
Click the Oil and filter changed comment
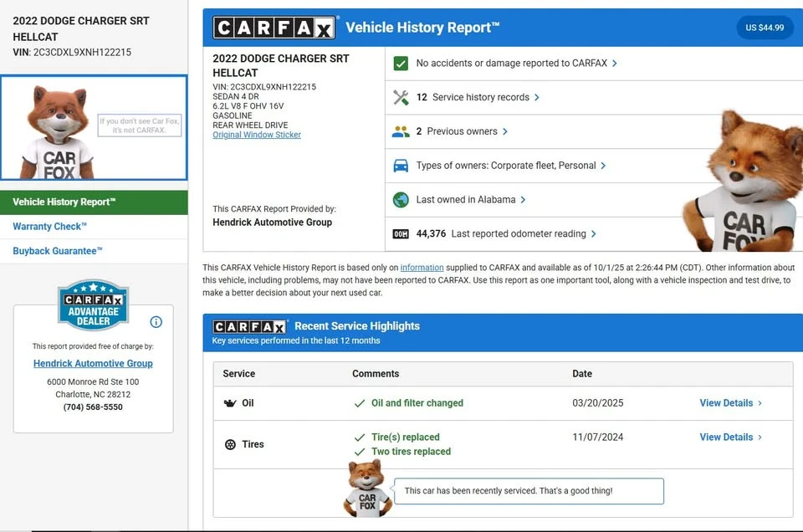417,403
